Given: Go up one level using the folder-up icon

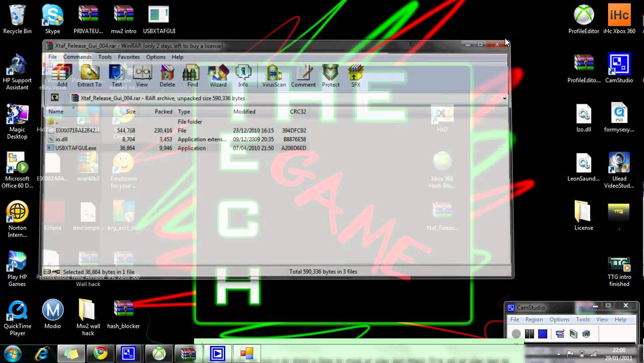Looking at the screenshot, I should [x=54, y=98].
